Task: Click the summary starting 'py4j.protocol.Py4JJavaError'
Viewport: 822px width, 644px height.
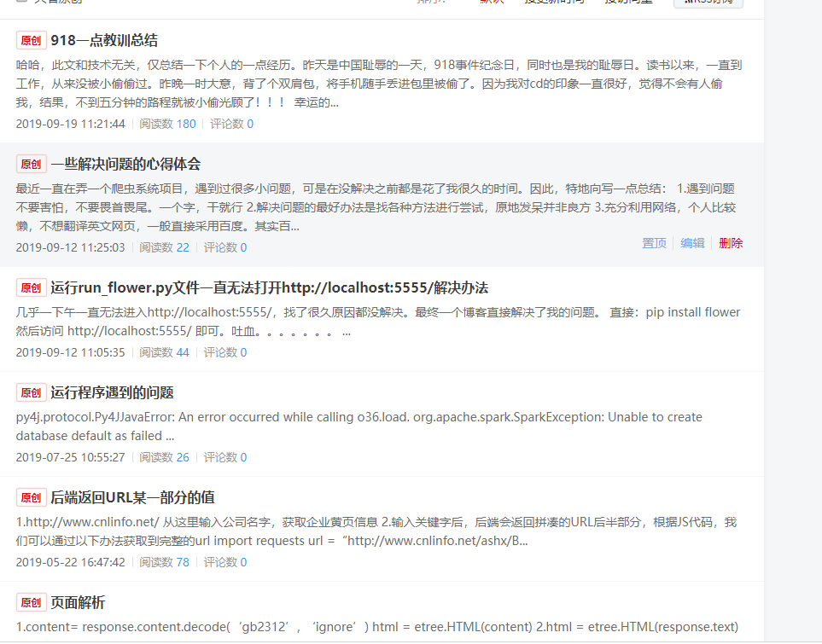Action: click(x=359, y=426)
